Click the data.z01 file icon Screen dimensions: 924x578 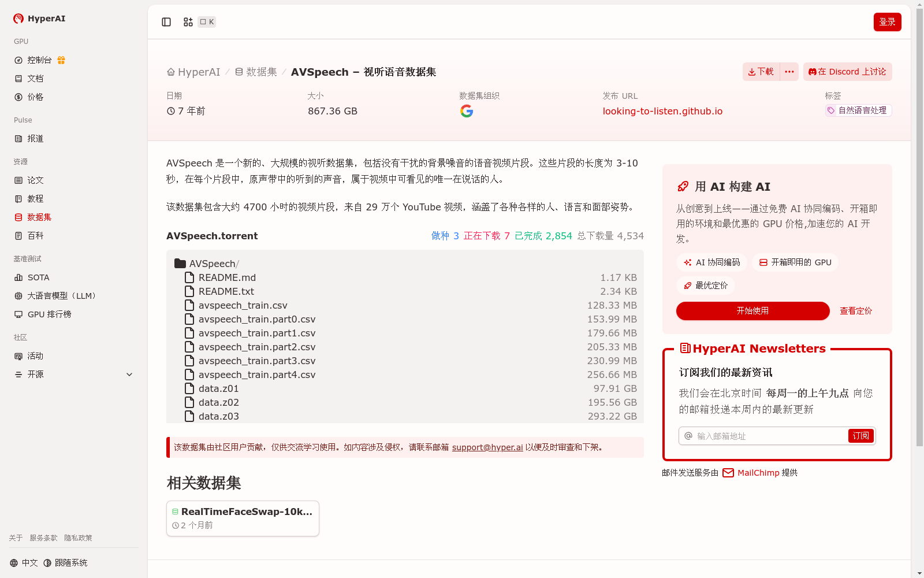pos(189,388)
